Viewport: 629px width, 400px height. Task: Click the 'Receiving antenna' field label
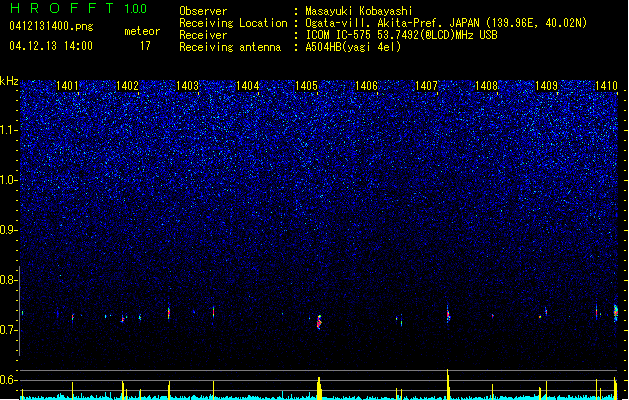(230, 47)
